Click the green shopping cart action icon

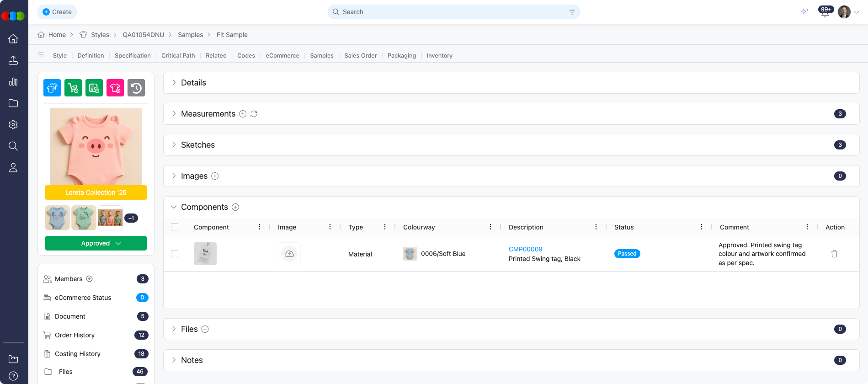[73, 88]
